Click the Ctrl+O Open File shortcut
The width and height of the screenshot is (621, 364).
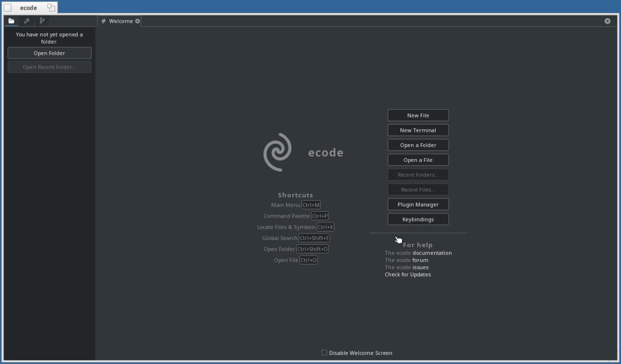(x=308, y=260)
